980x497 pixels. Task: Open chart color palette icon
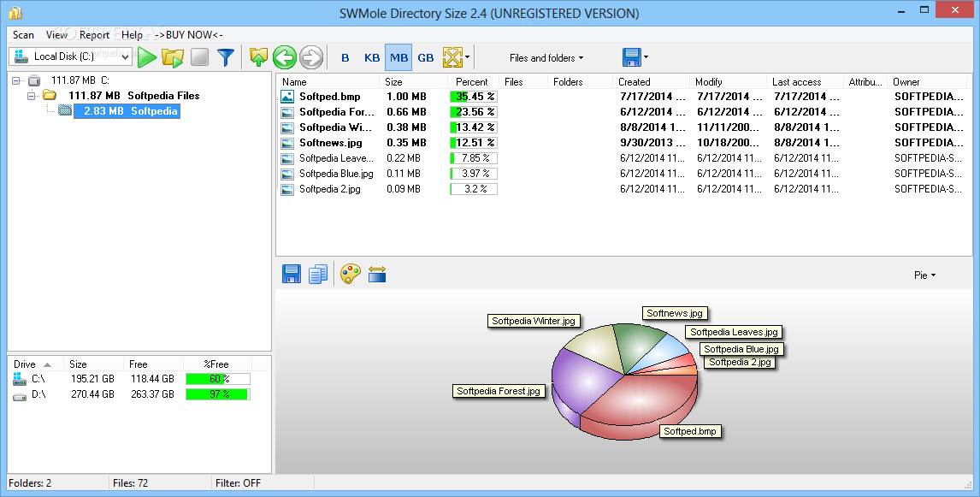[350, 274]
